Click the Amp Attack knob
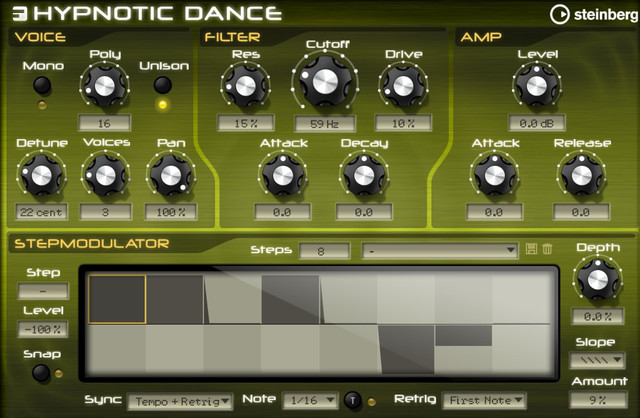Image resolution: width=640 pixels, height=418 pixels. click(495, 176)
